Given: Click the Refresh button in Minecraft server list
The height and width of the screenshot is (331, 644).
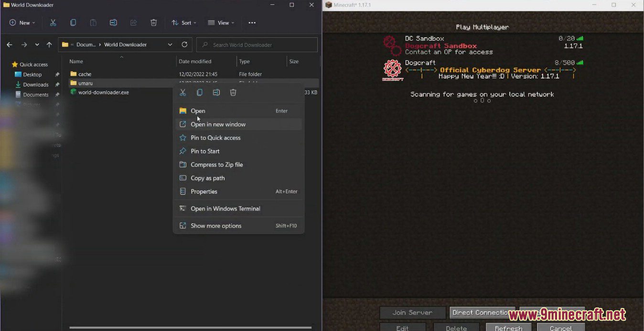Looking at the screenshot, I should point(508,328).
